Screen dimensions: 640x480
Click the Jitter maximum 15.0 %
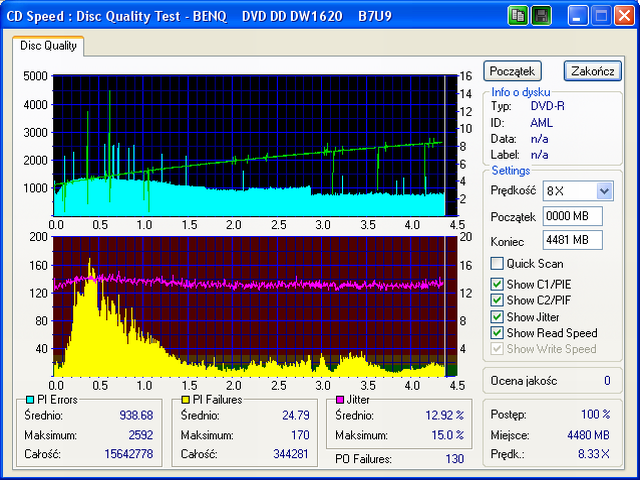(x=448, y=435)
